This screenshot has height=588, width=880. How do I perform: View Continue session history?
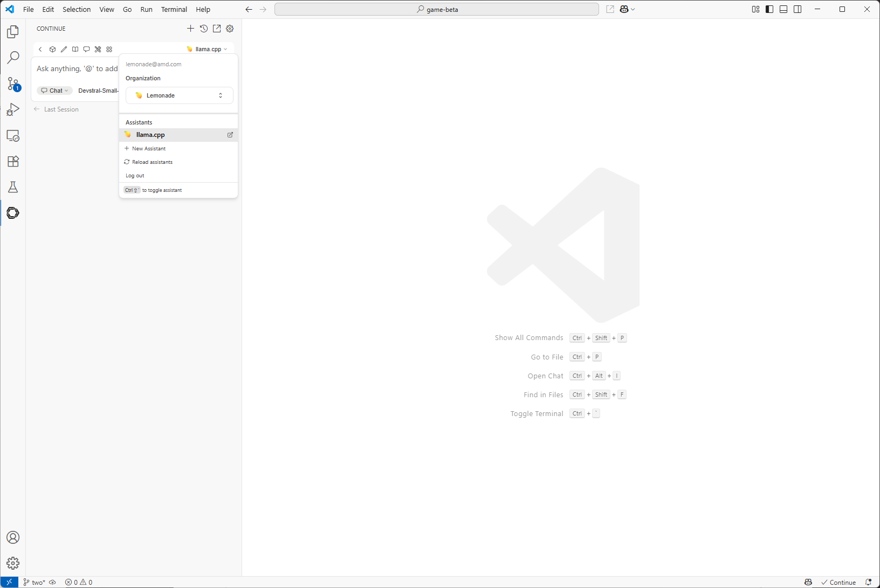pyautogui.click(x=204, y=29)
